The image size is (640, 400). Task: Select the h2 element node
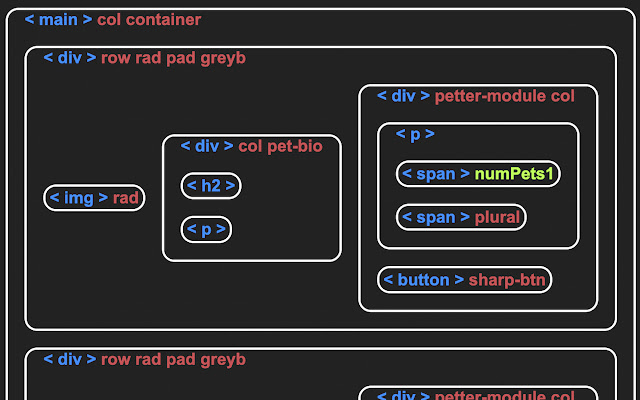click(x=211, y=185)
